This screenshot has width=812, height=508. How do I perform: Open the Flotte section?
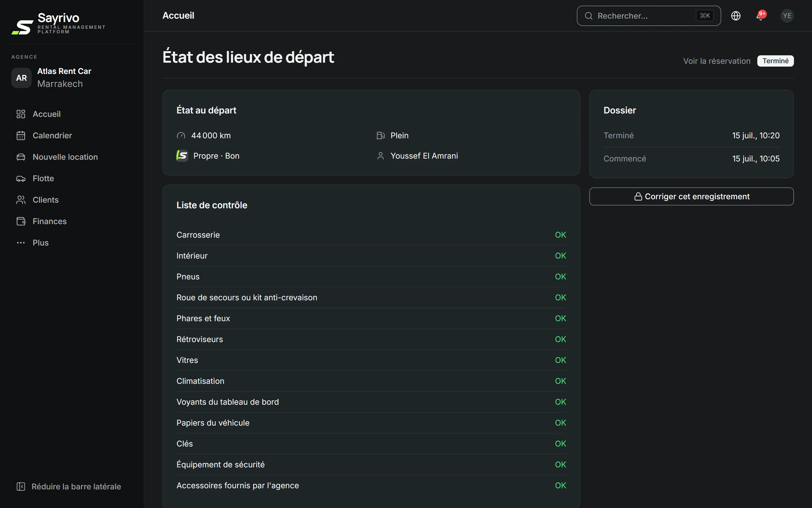[72, 178]
